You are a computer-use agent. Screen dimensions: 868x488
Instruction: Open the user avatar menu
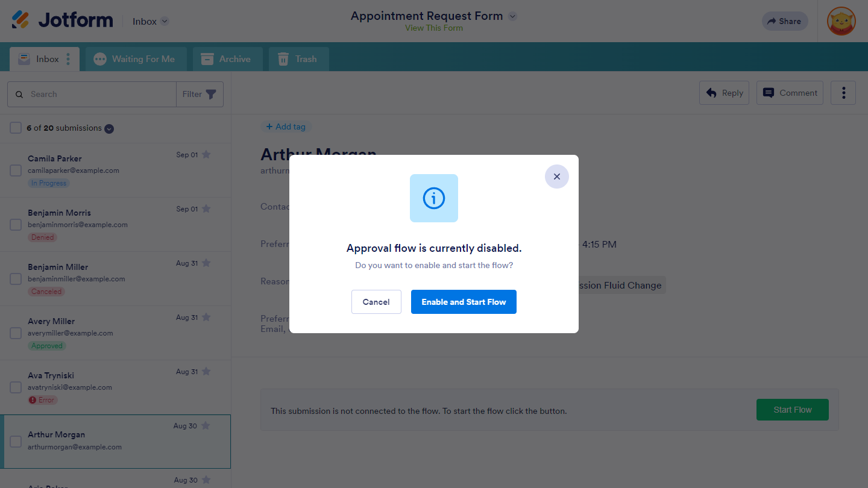coord(841,21)
